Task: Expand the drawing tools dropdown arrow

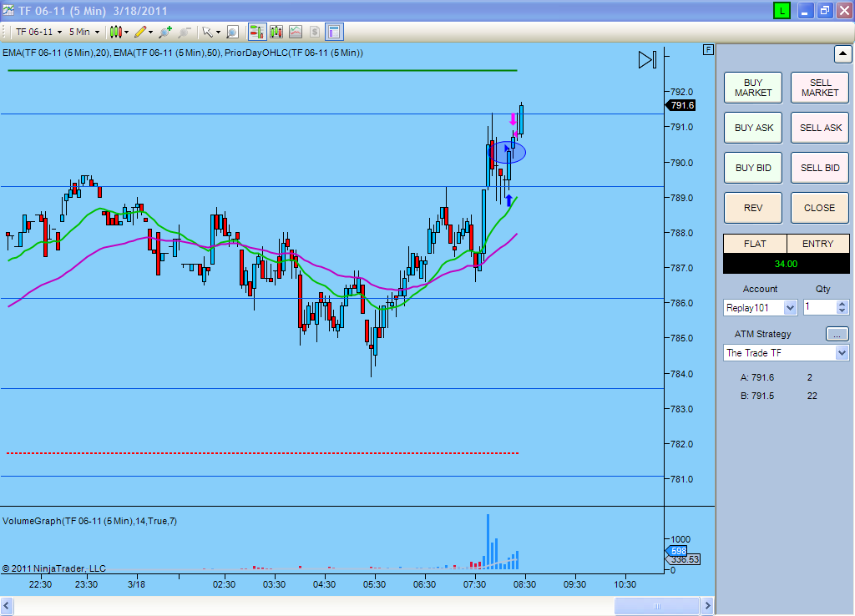Action: (x=151, y=33)
